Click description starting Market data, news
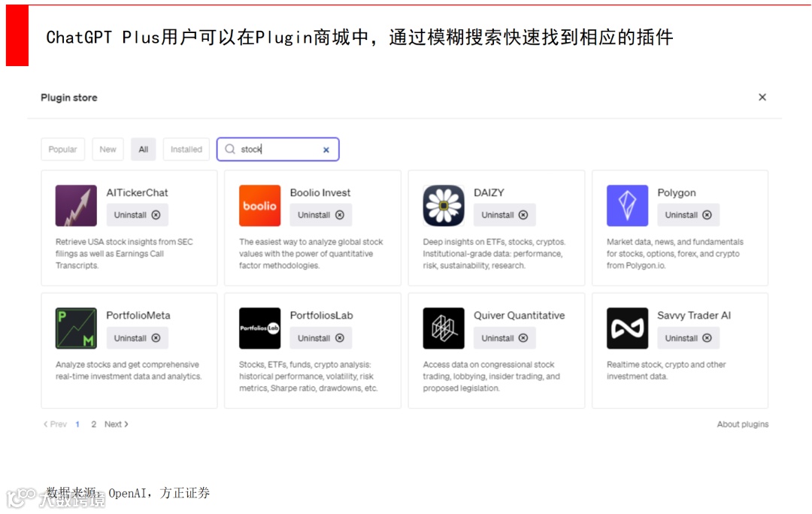812x514 pixels. 674,254
